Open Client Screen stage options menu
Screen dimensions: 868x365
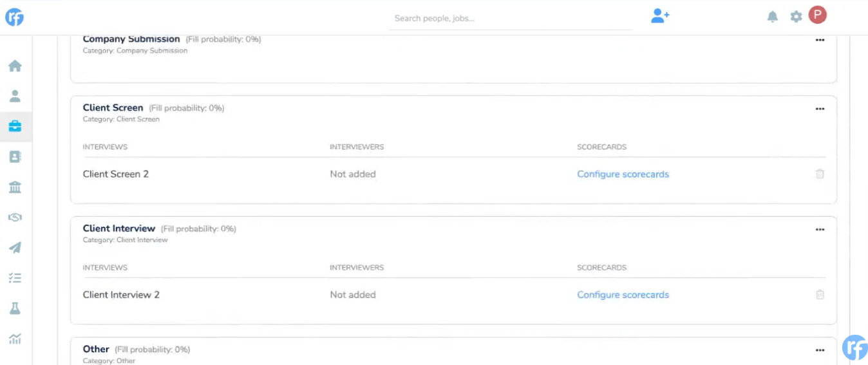click(820, 109)
